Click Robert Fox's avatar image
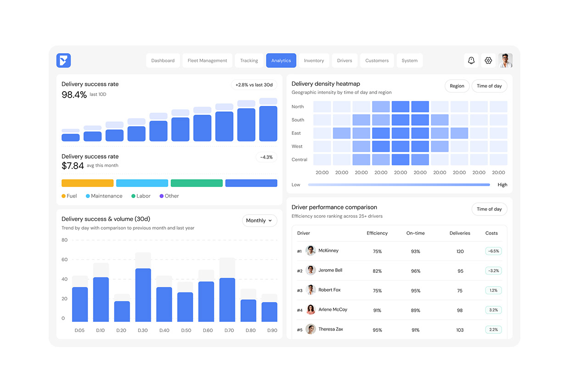The height and width of the screenshot is (392, 569). 310,290
